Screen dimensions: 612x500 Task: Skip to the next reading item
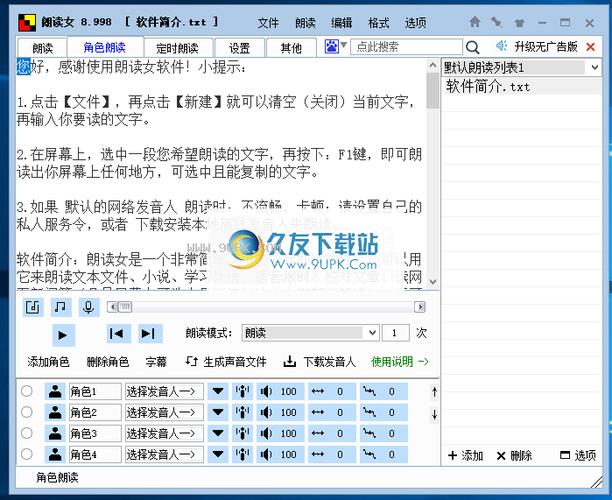[148, 334]
